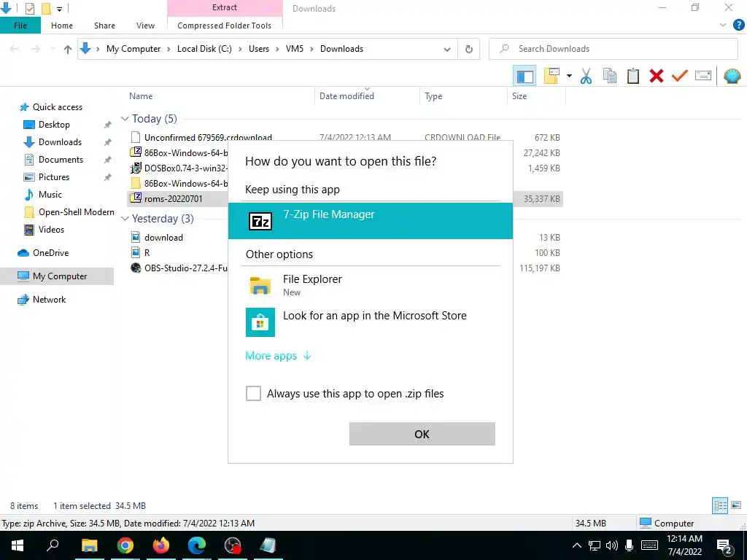Select the file named download
Image resolution: width=747 pixels, height=560 pixels.
coord(163,238)
